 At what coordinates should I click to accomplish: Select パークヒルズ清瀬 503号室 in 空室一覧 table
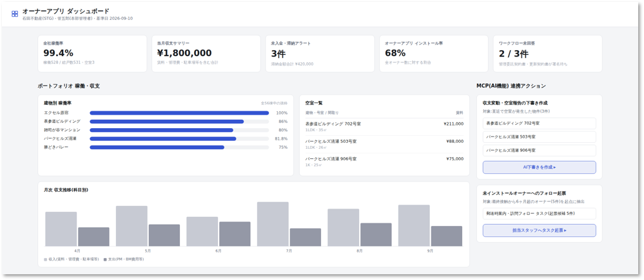click(384, 144)
